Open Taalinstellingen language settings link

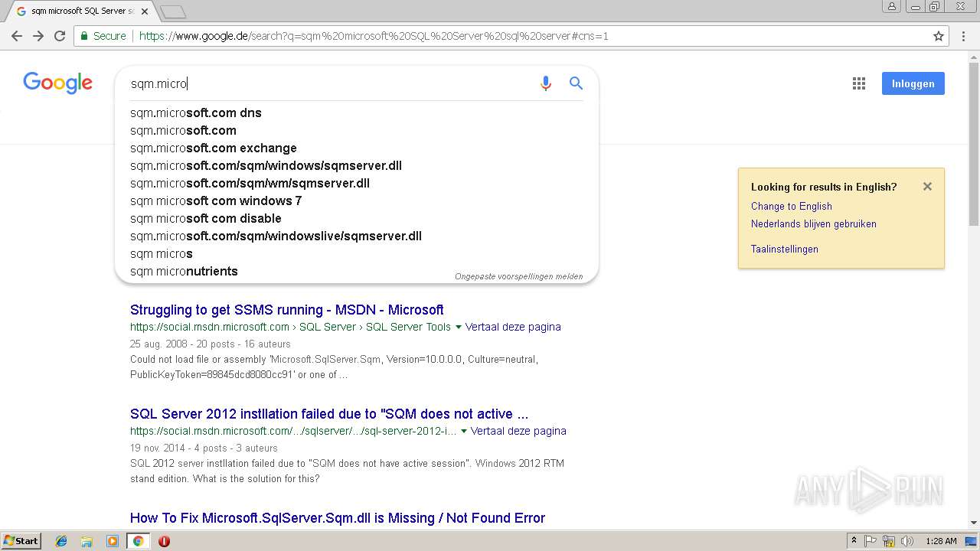784,249
